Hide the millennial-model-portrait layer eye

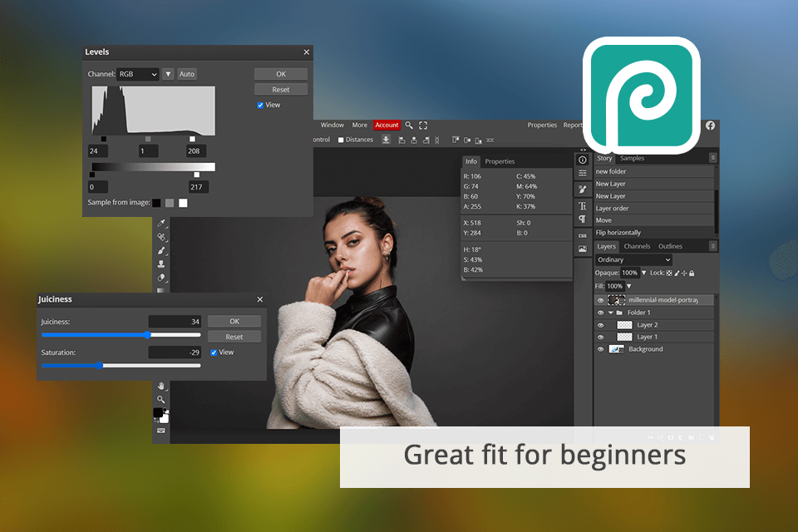pyautogui.click(x=600, y=300)
